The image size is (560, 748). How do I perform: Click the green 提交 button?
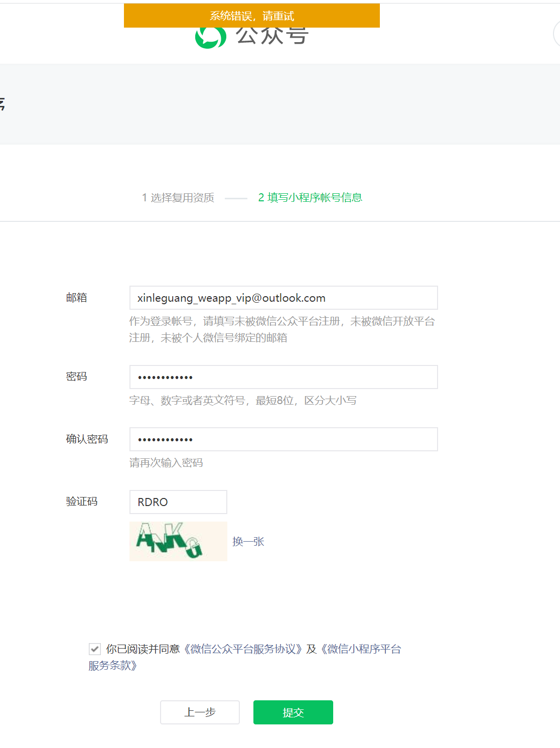tap(293, 712)
